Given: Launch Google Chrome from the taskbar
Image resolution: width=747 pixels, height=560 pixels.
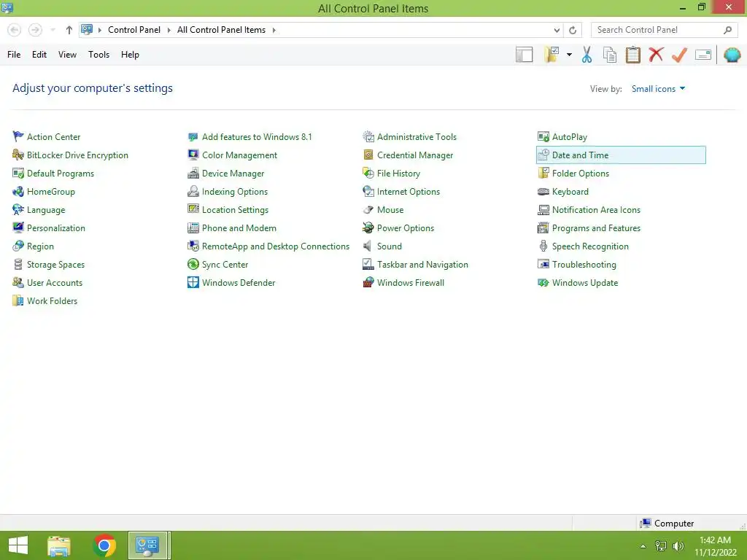Looking at the screenshot, I should coord(104,545).
